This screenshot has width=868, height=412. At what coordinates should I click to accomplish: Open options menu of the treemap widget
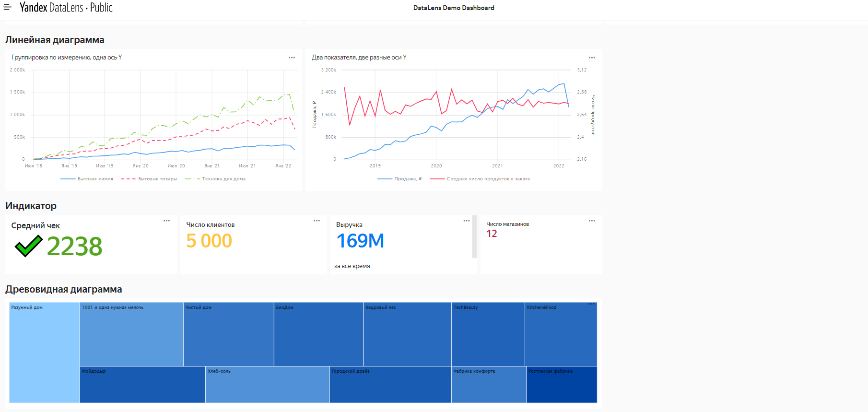point(592,304)
